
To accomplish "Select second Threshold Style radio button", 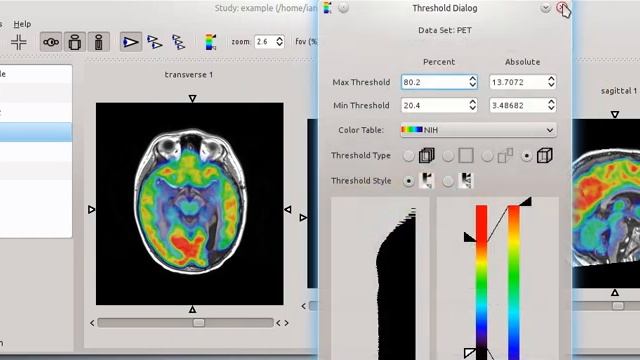I will [448, 181].
